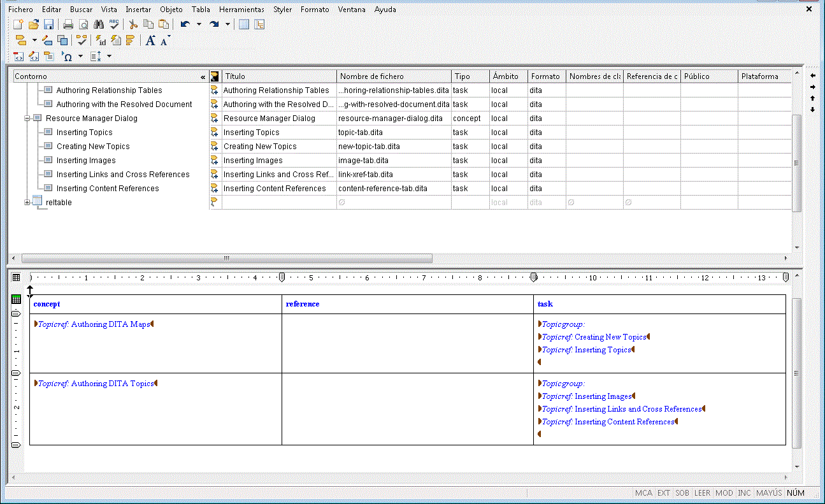The height and width of the screenshot is (504, 825).
Task: Collapse the Contorno outline panel chevron
Action: (x=203, y=76)
